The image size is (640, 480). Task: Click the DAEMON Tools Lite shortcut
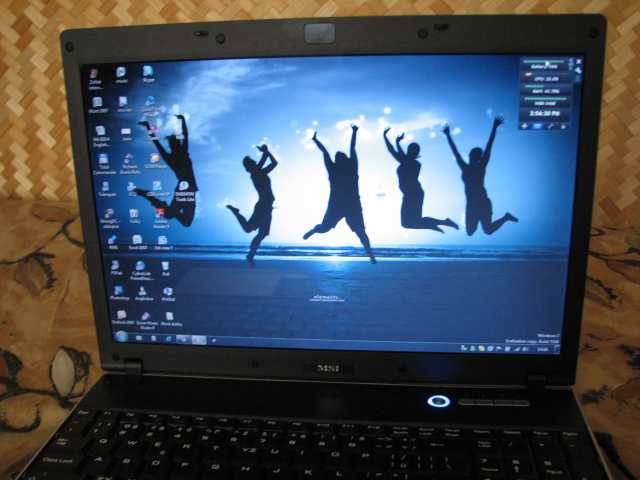pos(183,188)
